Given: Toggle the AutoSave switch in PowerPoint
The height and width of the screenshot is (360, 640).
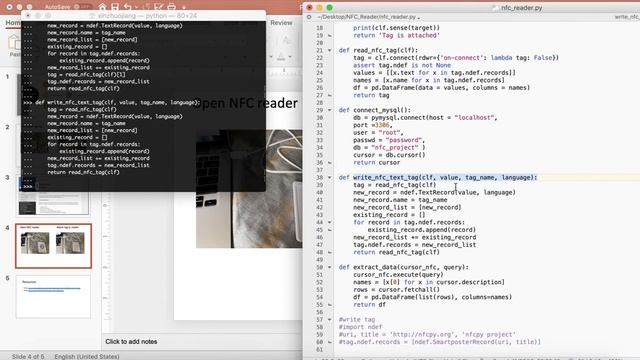Looking at the screenshot, I should 83,7.
